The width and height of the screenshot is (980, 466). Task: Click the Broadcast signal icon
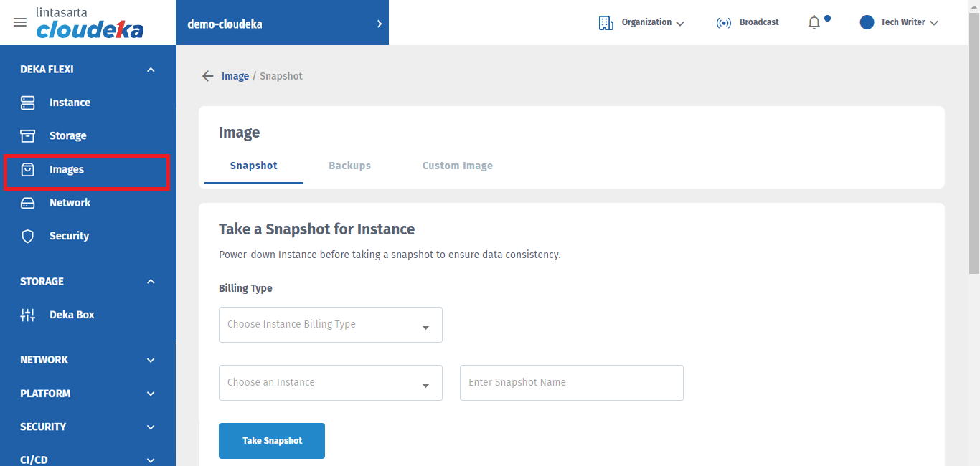pyautogui.click(x=724, y=23)
